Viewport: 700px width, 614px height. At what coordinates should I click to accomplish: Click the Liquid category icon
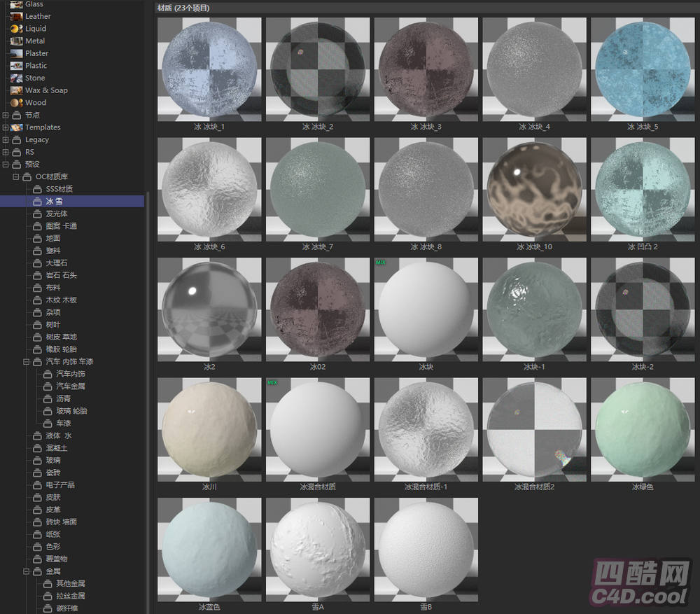16,29
